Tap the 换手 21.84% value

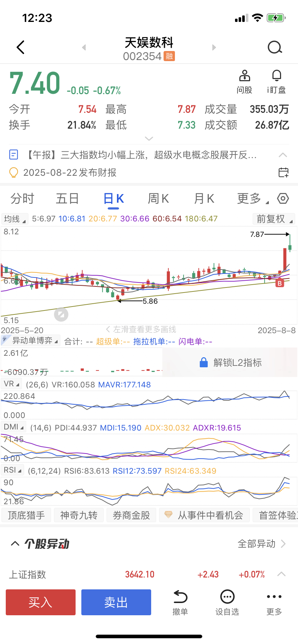[82, 125]
